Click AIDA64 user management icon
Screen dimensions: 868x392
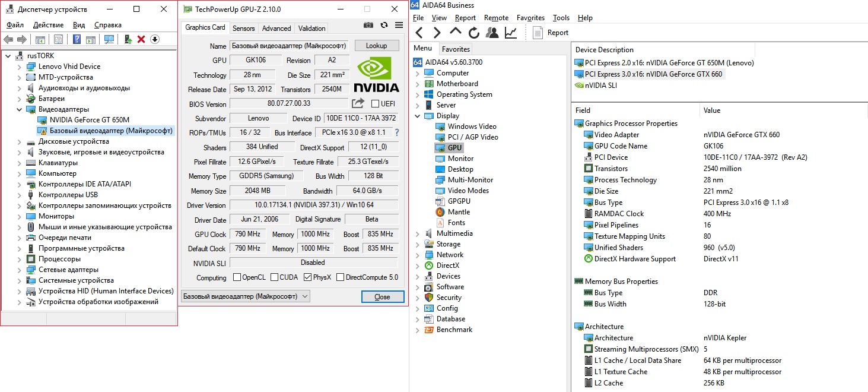click(x=492, y=33)
